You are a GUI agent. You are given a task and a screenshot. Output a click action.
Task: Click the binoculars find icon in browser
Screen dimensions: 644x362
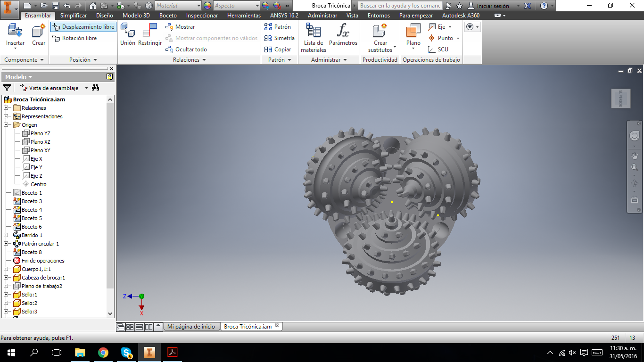(x=96, y=88)
